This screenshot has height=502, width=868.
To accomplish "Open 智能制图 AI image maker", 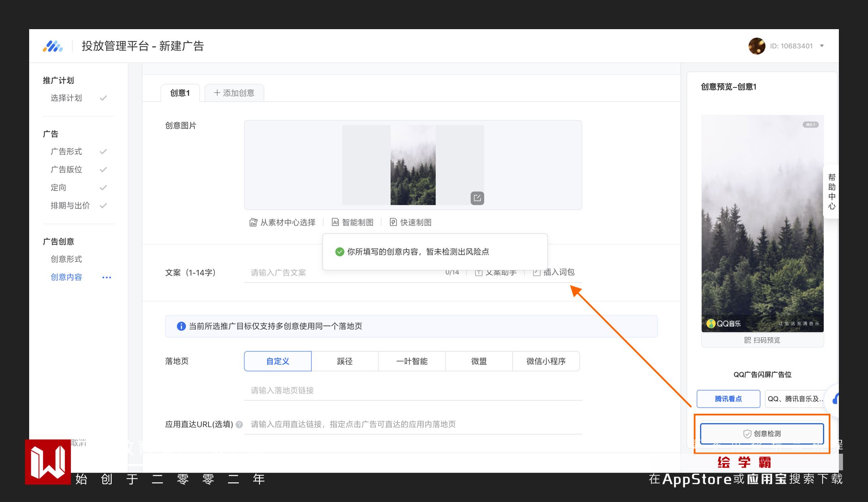I will coord(353,222).
